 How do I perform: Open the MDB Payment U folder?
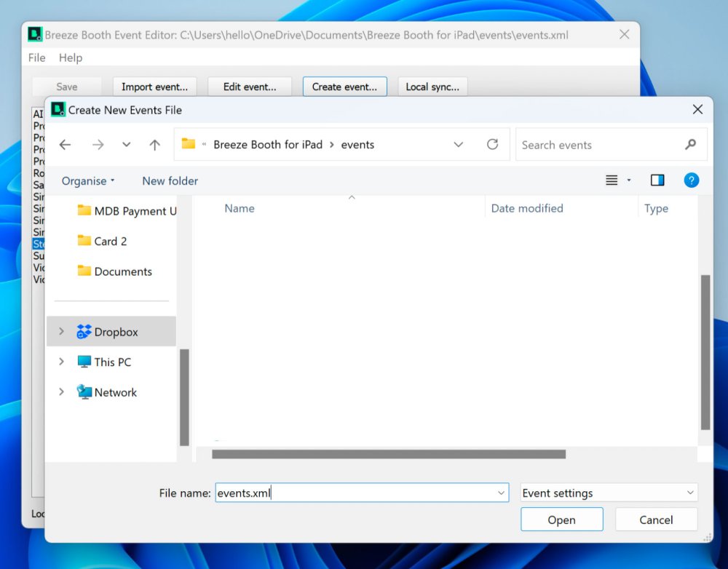click(x=127, y=211)
